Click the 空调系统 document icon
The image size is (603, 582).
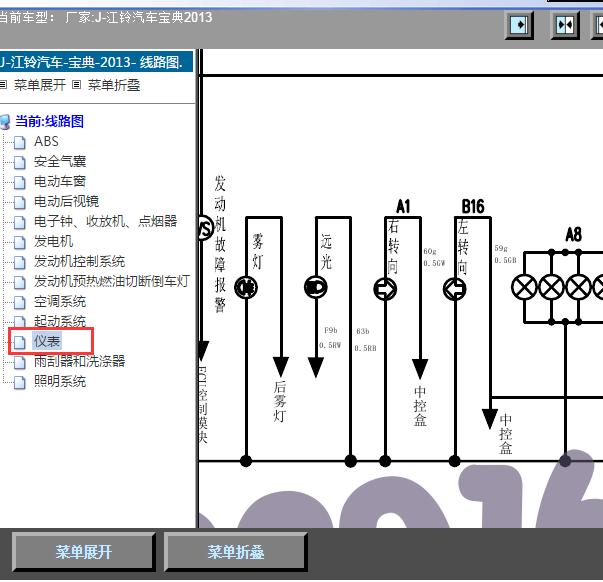point(20,302)
